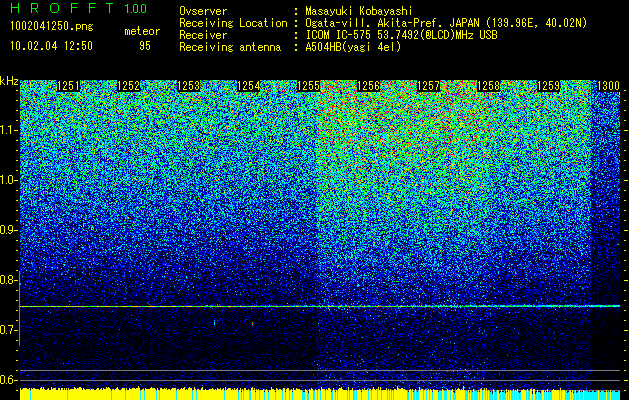The width and height of the screenshot is (629, 400).
Task: Click the Ogata-vill. Akita-Pref. JAPAN location text
Action: click(x=446, y=23)
